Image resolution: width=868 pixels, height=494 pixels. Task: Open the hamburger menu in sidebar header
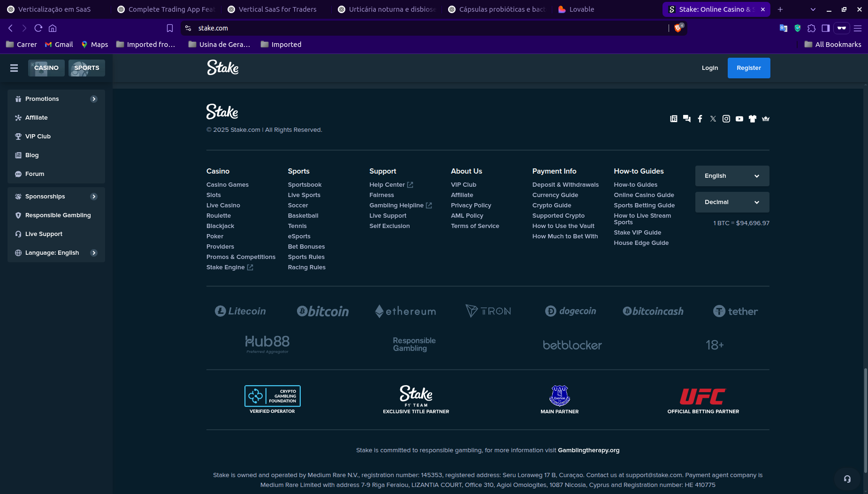14,68
